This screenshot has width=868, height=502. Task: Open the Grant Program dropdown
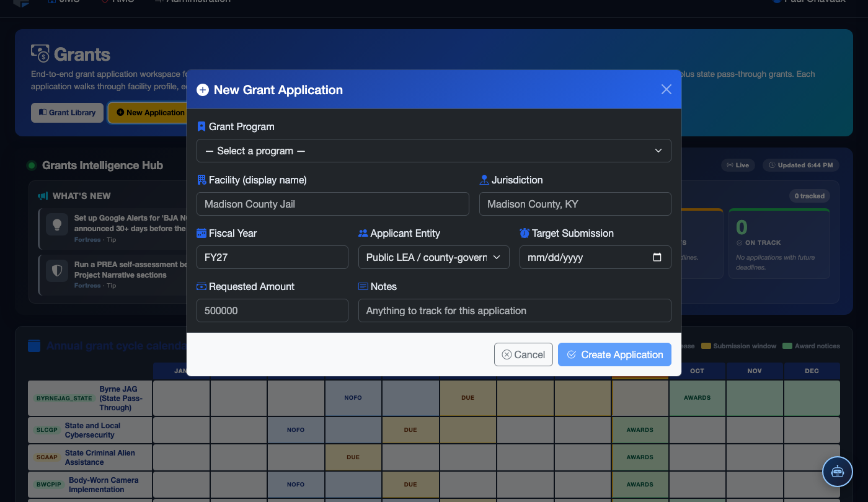click(x=434, y=151)
